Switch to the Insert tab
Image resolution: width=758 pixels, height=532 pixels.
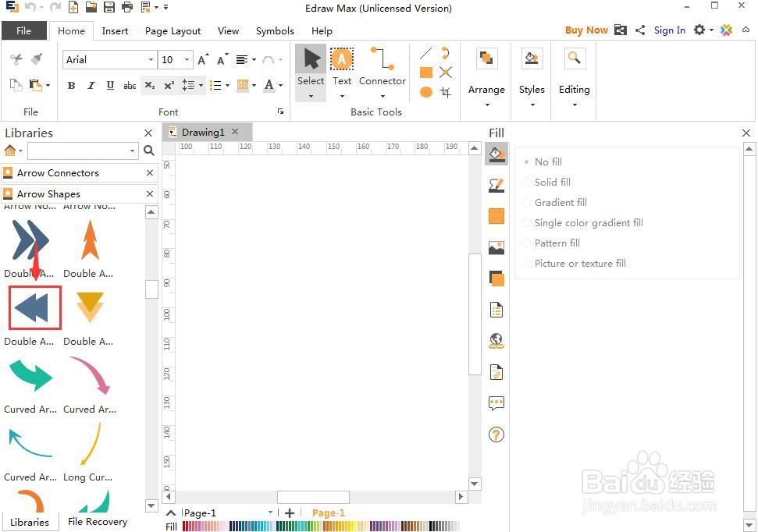coord(115,31)
